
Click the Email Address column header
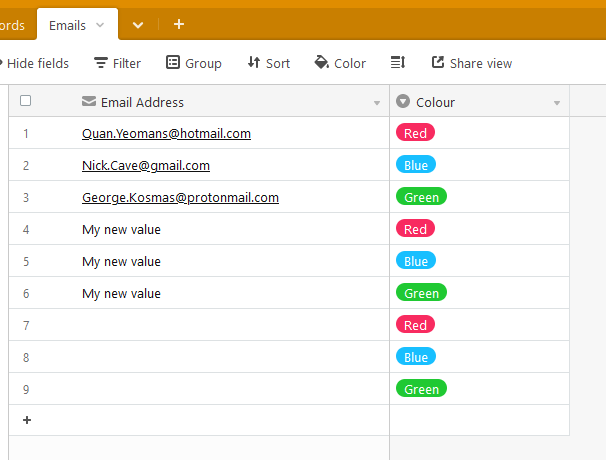point(199,101)
